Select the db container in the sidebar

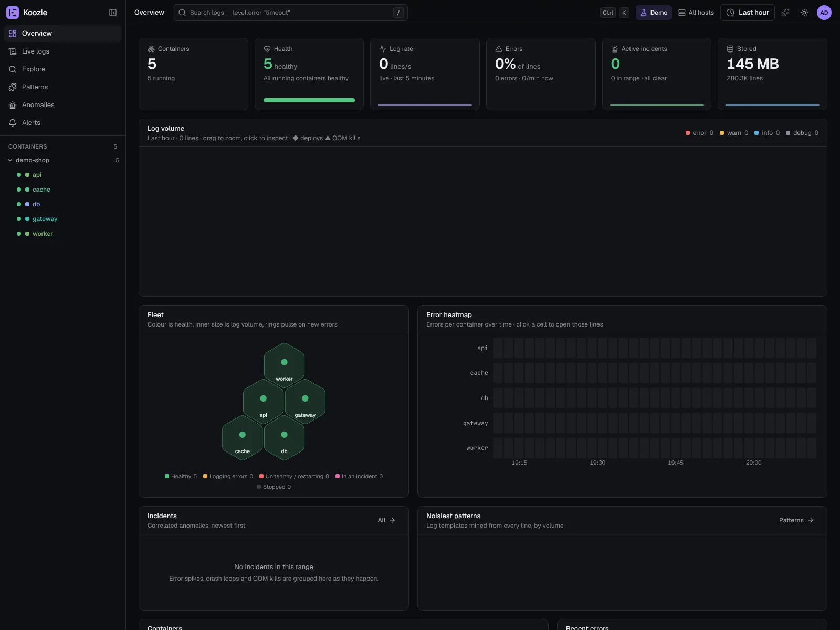click(63, 204)
